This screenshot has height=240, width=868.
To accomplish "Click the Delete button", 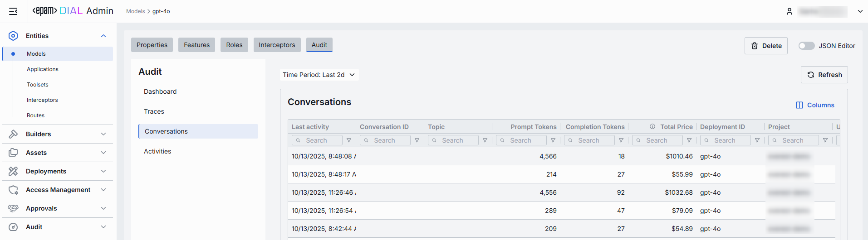I will (766, 46).
